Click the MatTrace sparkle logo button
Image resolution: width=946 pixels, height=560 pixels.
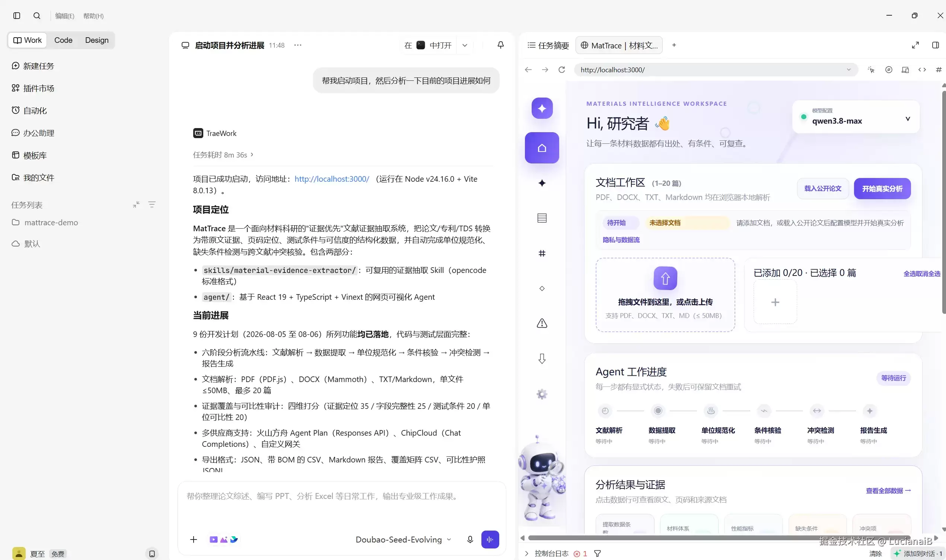point(542,108)
